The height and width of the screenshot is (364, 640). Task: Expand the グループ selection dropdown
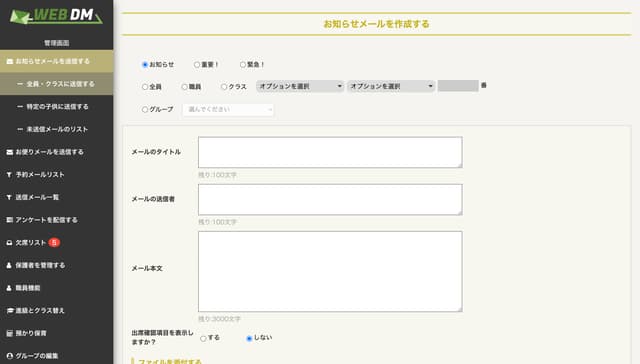(228, 109)
